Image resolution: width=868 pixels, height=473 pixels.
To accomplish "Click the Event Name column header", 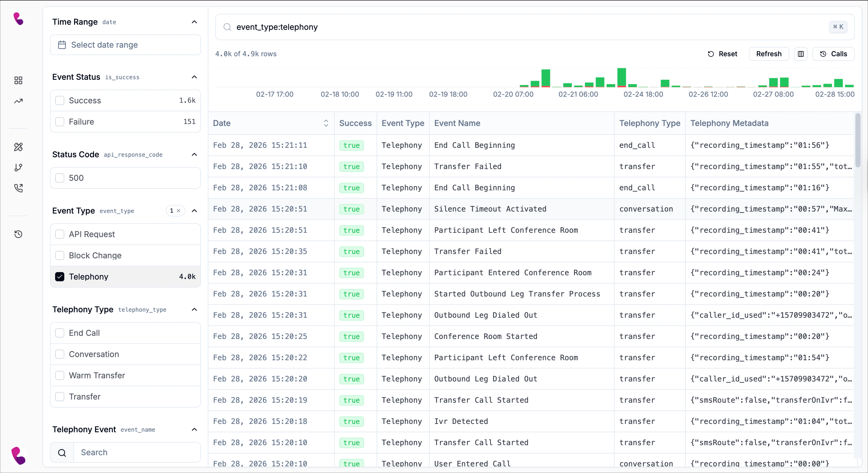I will [x=457, y=123].
